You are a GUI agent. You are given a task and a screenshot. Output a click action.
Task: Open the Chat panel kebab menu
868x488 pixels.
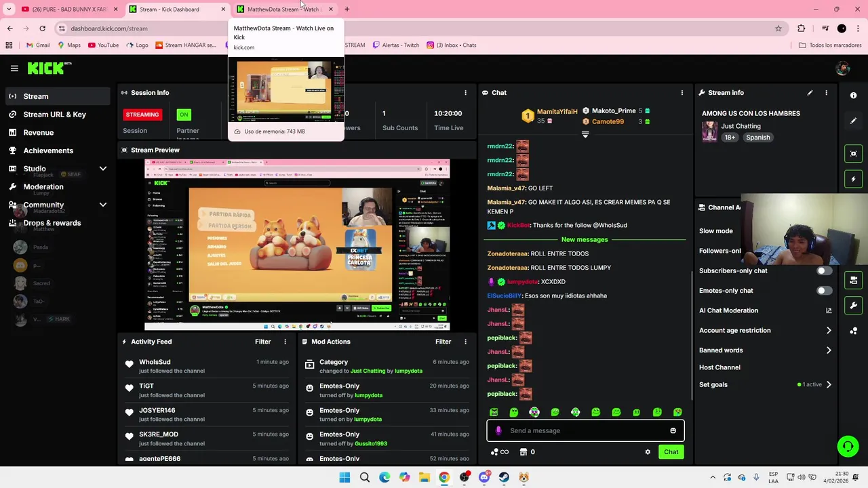[x=682, y=93]
